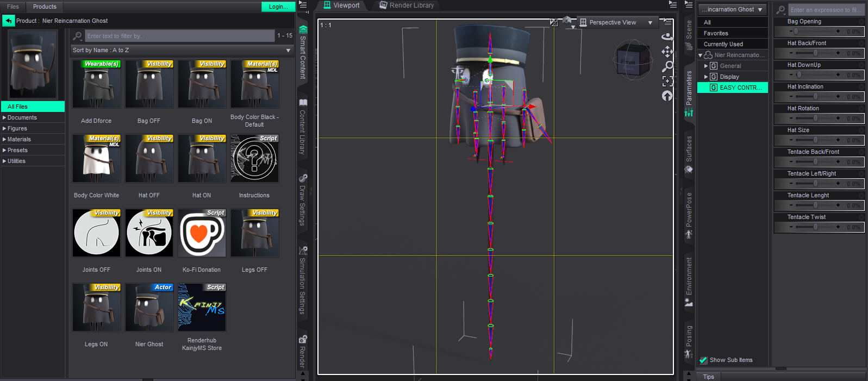
Task: Expand the General property group
Action: click(706, 66)
